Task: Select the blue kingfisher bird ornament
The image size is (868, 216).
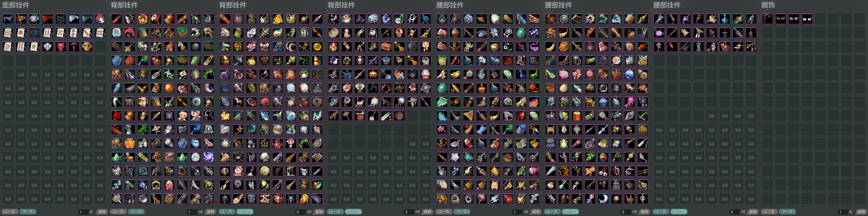Action: pos(209,19)
